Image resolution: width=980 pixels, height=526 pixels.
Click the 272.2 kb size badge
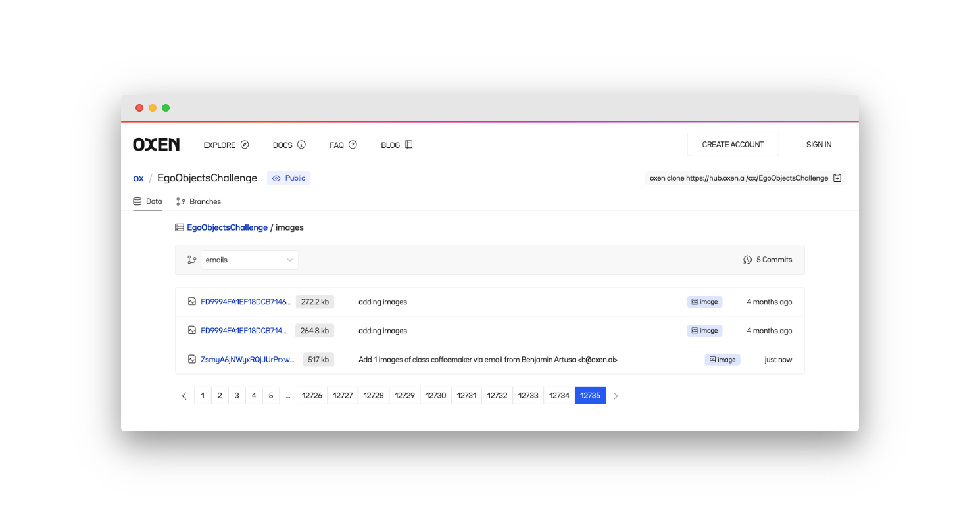click(315, 302)
